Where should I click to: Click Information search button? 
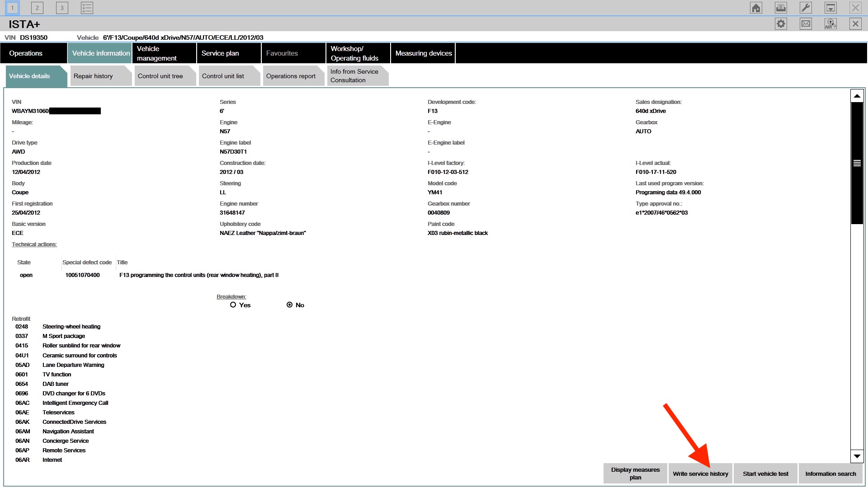[x=830, y=474]
